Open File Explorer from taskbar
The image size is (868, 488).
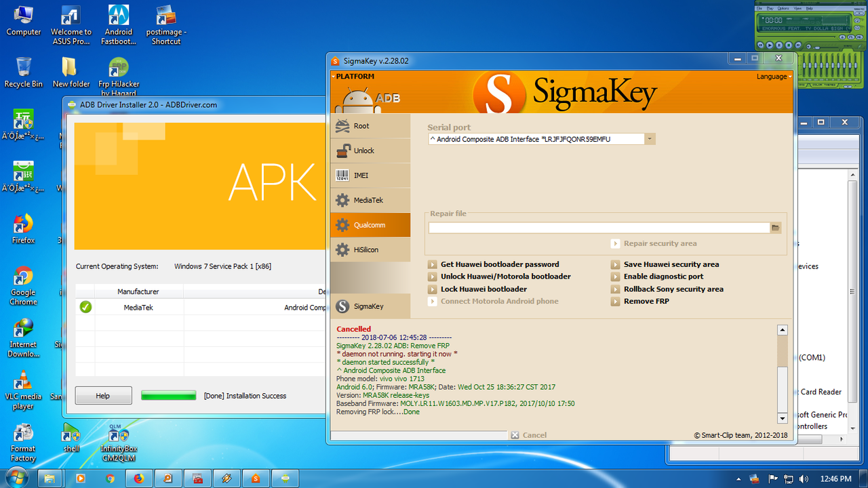pos(50,479)
